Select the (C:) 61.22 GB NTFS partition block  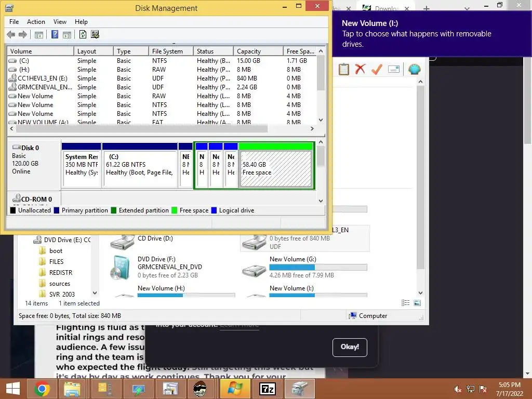pyautogui.click(x=140, y=166)
